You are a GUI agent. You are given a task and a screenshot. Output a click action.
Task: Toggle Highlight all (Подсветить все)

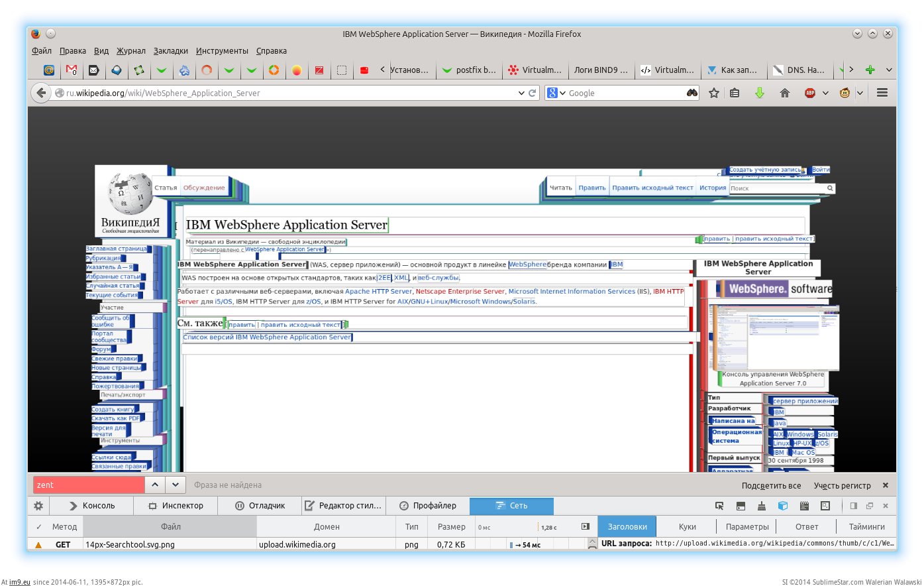(x=771, y=485)
